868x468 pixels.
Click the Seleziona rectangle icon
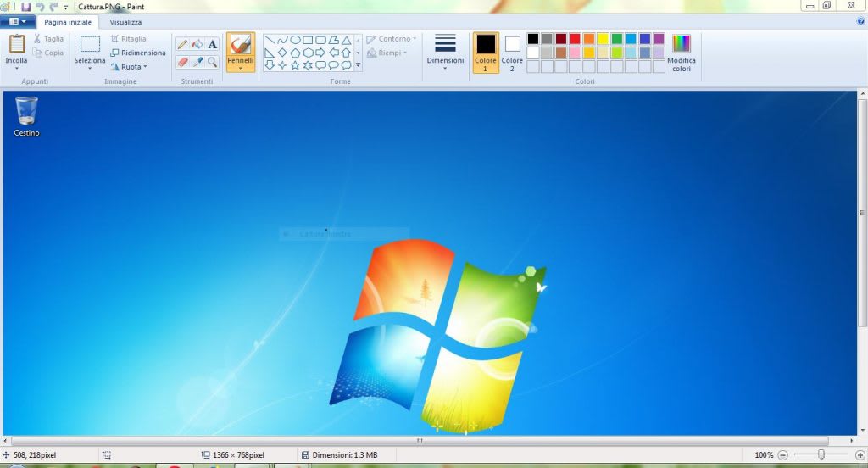[90, 44]
